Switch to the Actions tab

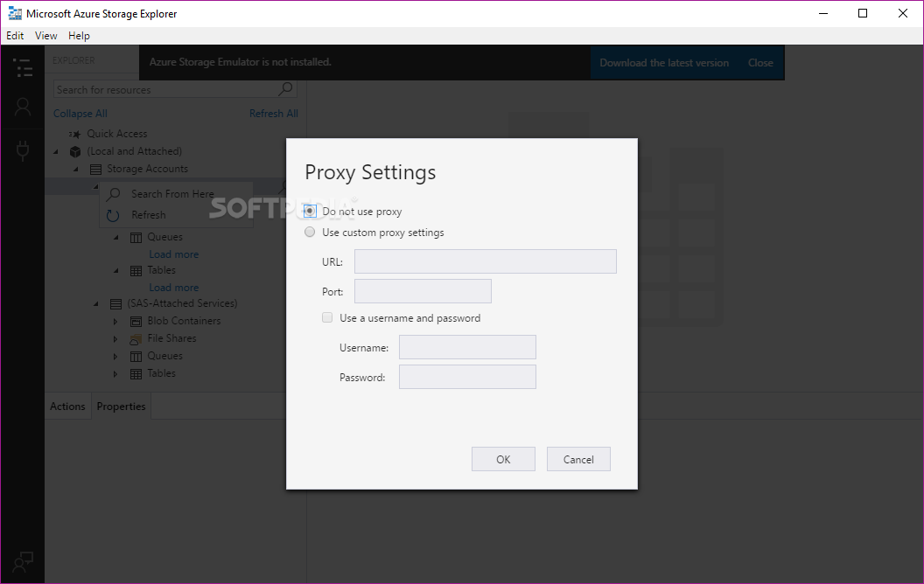(67, 407)
